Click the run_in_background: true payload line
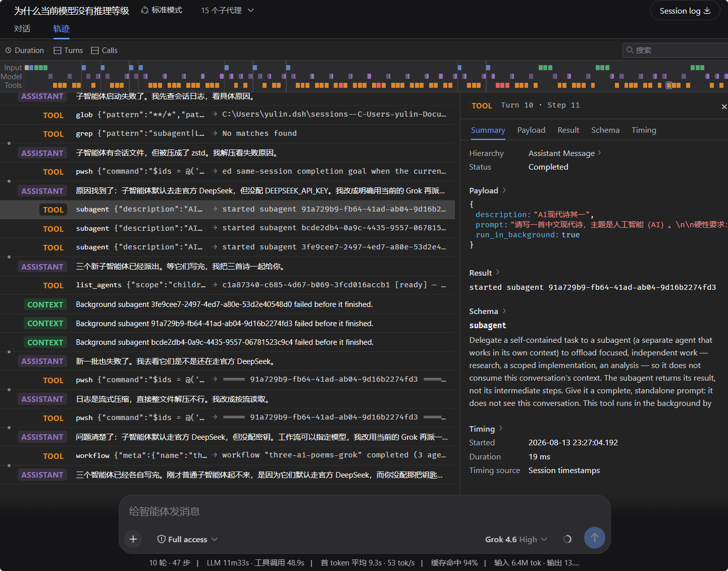Image resolution: width=728 pixels, height=571 pixels. pyautogui.click(x=528, y=235)
